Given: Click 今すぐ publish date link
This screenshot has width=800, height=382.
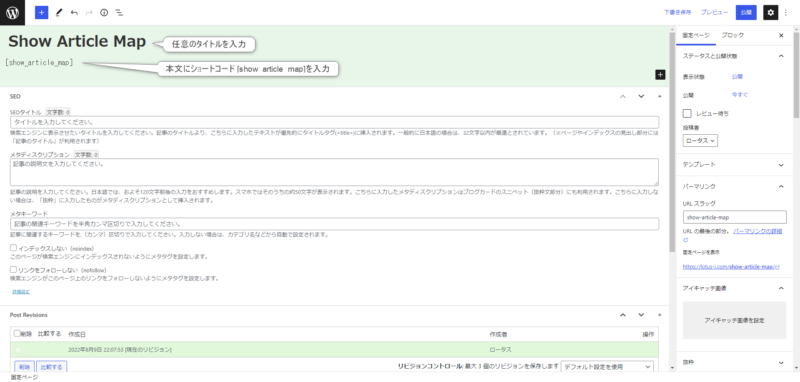Looking at the screenshot, I should pos(740,94).
